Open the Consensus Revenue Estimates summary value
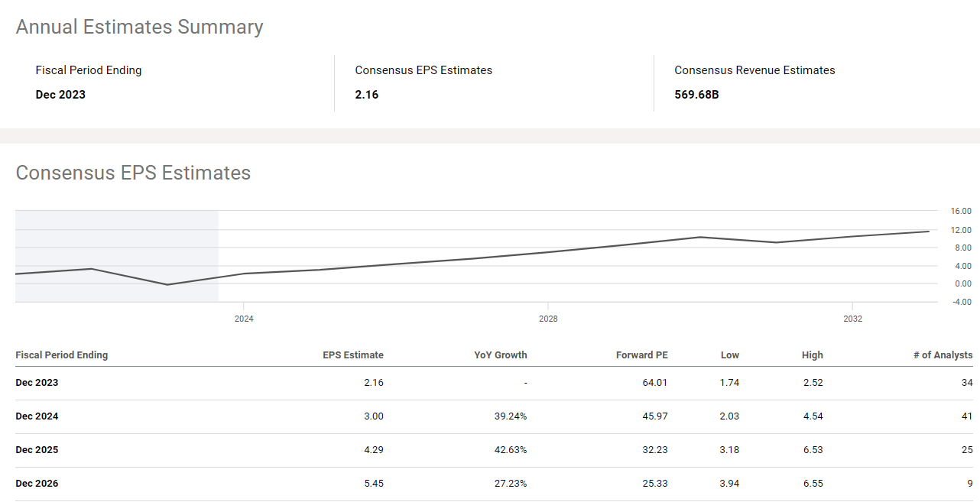Image resolution: width=980 pixels, height=502 pixels. coord(754,70)
